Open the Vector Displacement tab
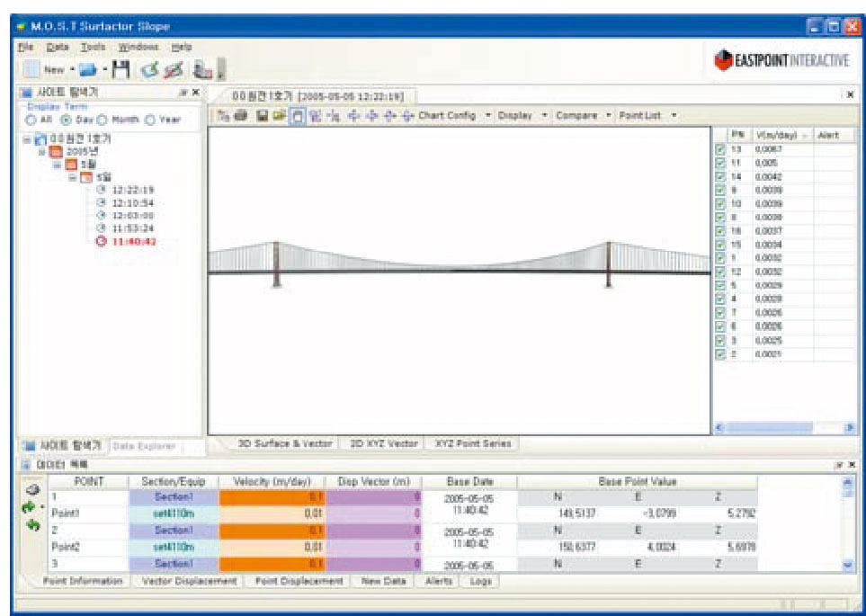The image size is (866, 616). click(x=189, y=581)
